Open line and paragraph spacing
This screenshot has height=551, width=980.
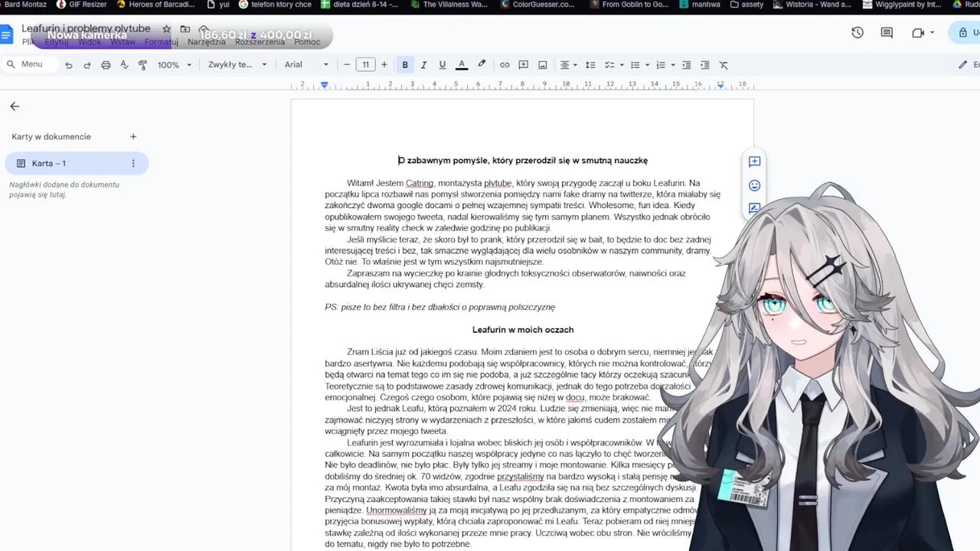[x=590, y=65]
